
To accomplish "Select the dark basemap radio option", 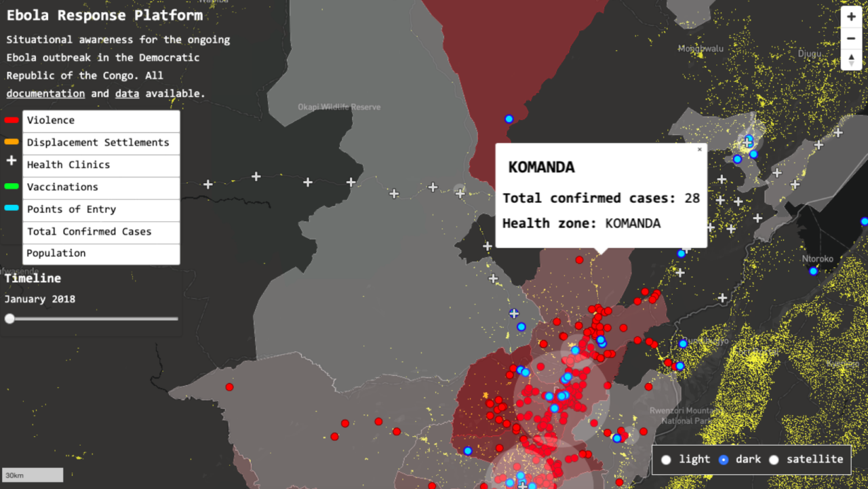I will pos(724,460).
